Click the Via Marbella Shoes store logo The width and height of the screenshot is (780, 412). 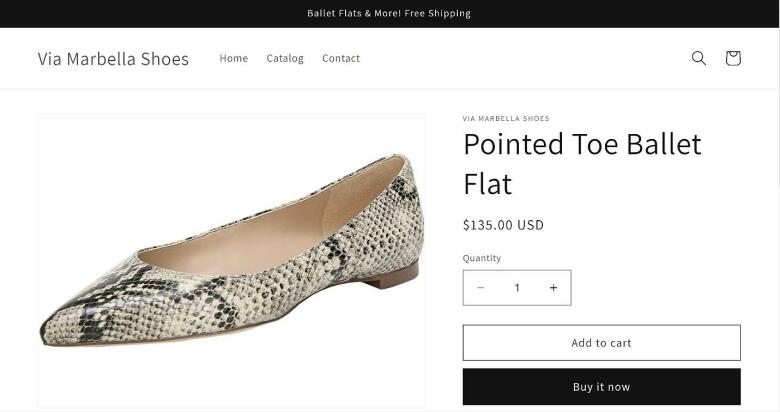tap(113, 59)
